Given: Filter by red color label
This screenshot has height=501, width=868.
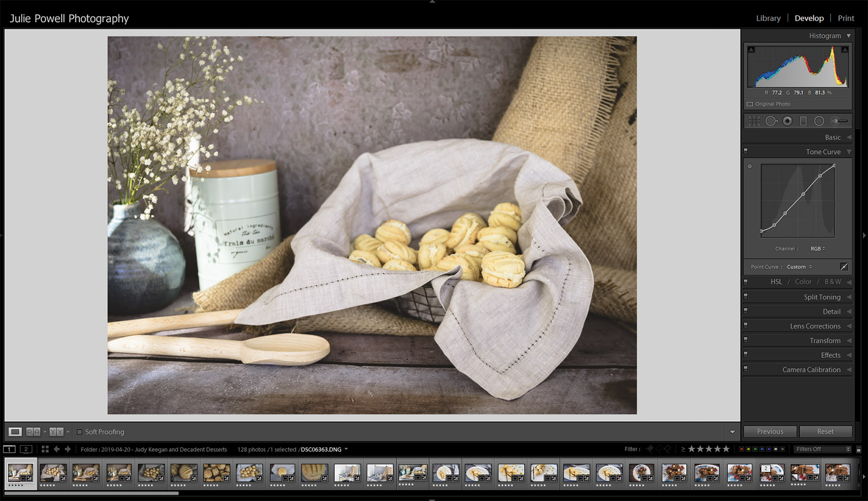Looking at the screenshot, I should 742,449.
